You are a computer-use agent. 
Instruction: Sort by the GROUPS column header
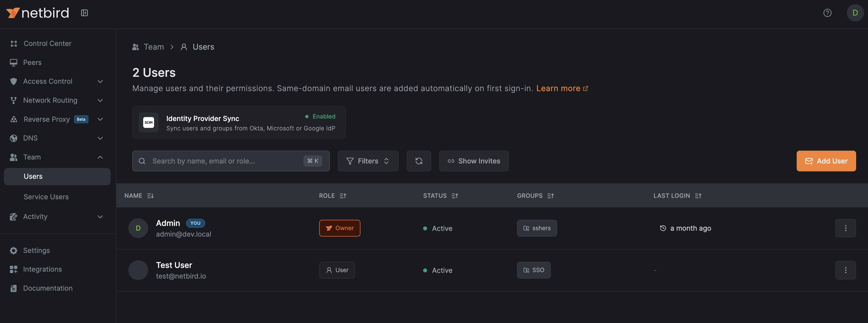pos(535,196)
